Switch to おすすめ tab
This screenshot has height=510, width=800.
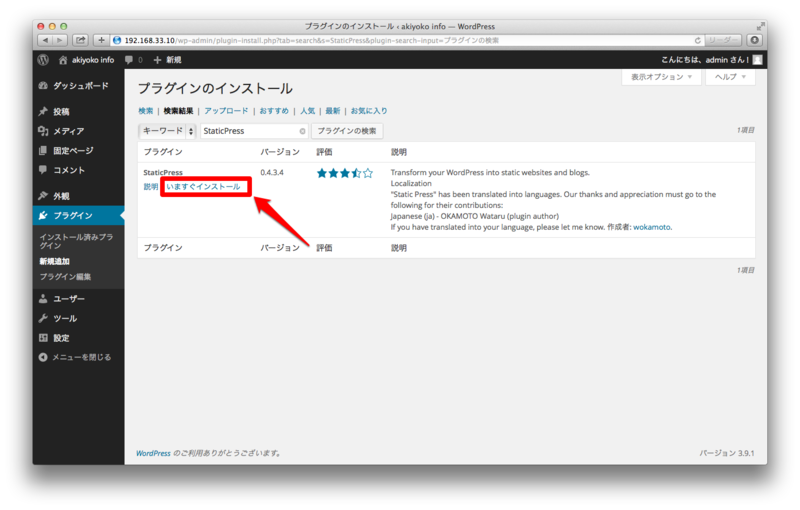274,111
